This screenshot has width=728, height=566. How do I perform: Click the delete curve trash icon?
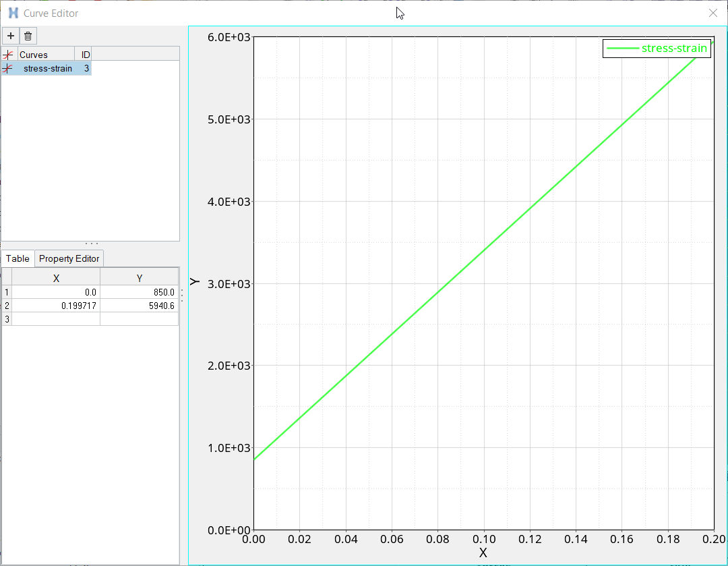coord(28,36)
